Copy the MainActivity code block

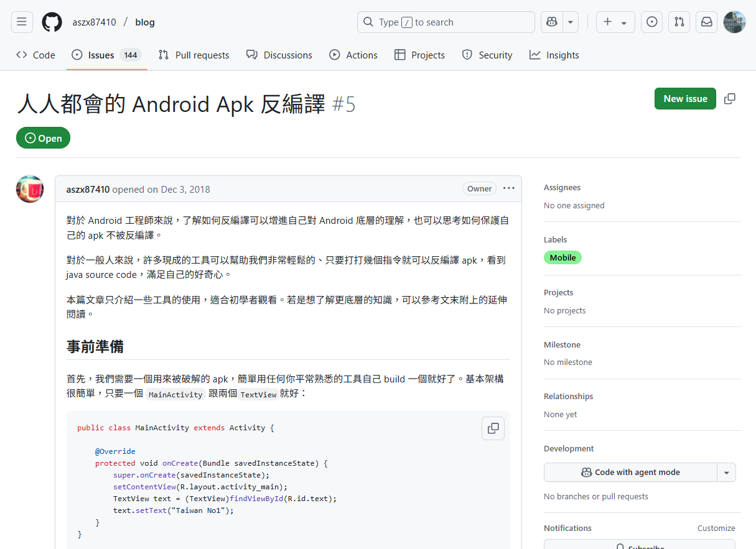[x=493, y=428]
